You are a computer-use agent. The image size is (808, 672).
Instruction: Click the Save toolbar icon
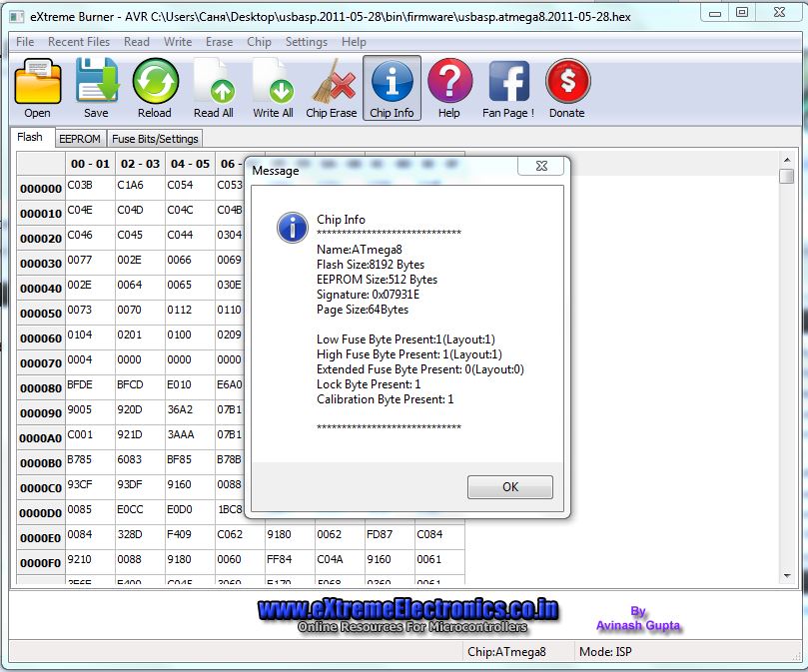click(x=96, y=88)
